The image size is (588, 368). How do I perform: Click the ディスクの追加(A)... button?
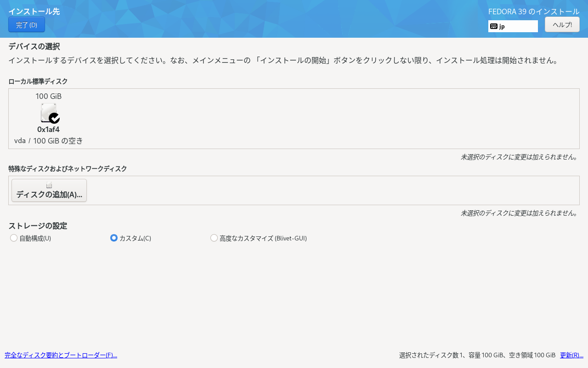49,190
